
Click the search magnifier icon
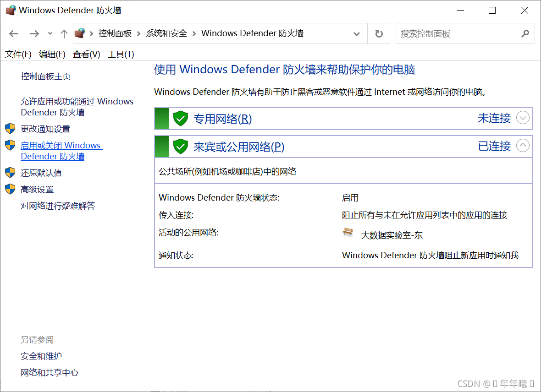[525, 33]
